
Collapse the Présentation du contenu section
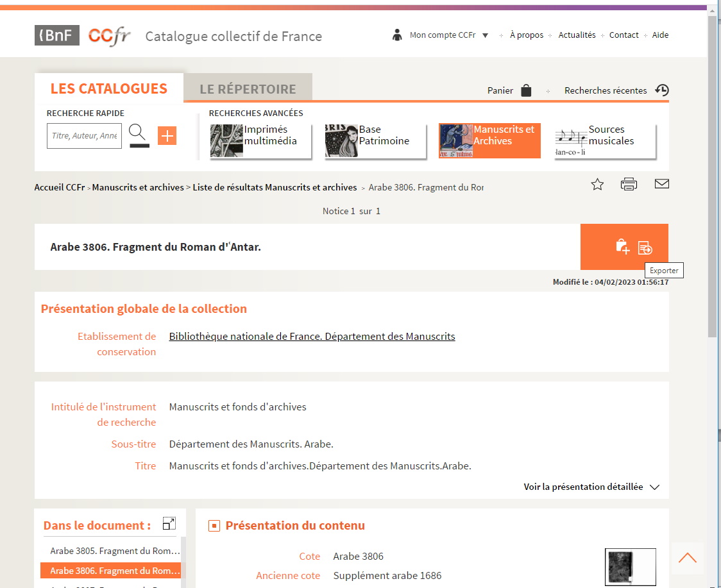(x=214, y=526)
